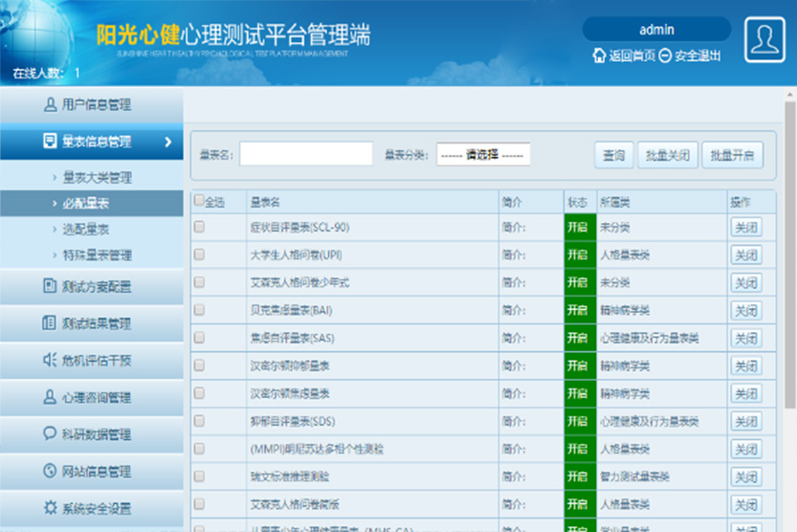
Task: Check the box for 症状自评量表(SCL-90)
Action: click(x=199, y=228)
